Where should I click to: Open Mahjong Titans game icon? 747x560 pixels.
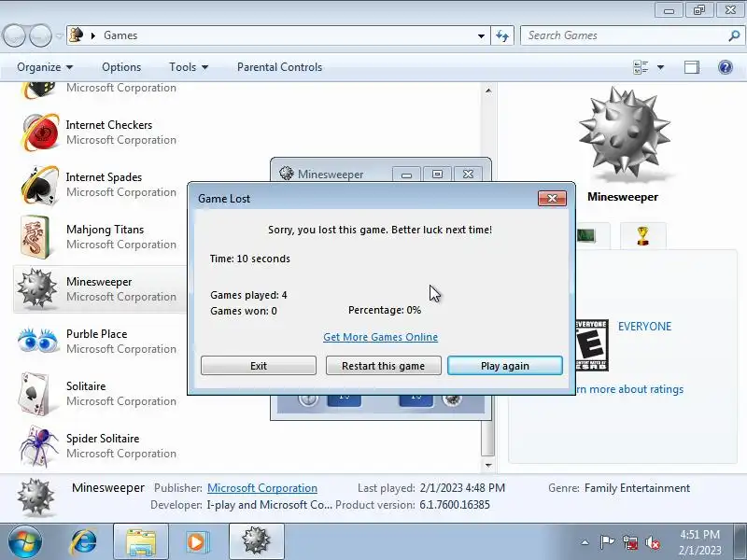click(x=36, y=237)
